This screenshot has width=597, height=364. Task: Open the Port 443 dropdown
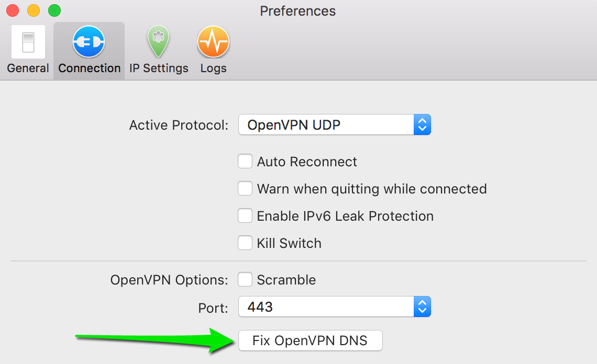326,307
